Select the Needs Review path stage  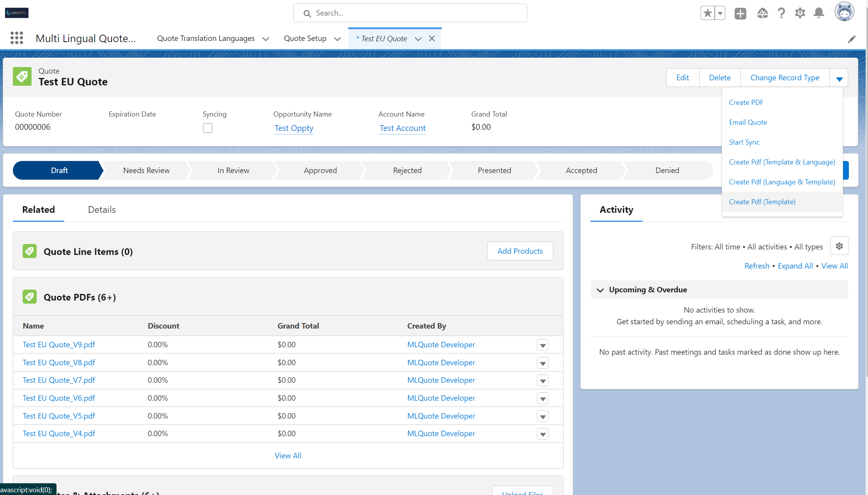coord(146,170)
